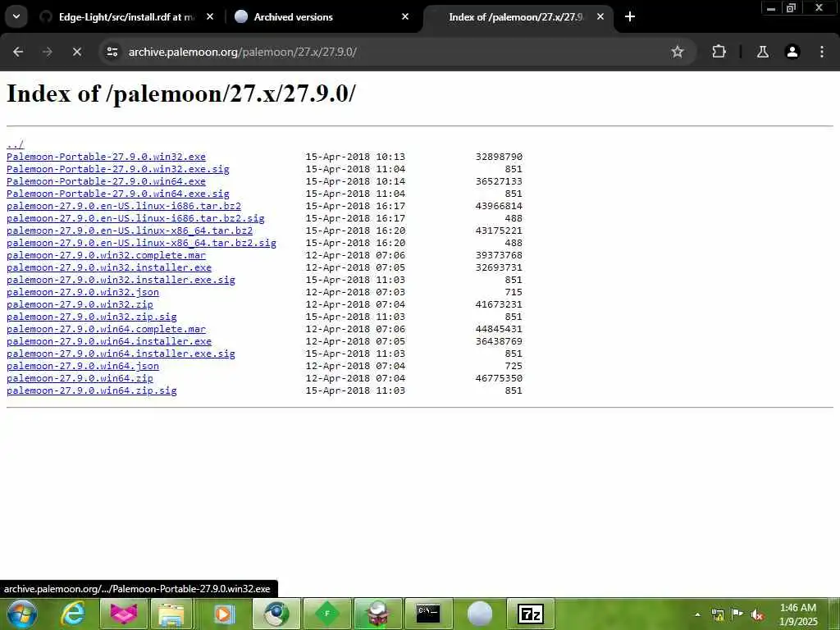Open the Extensions puzzle icon
840x630 pixels.
tap(719, 52)
